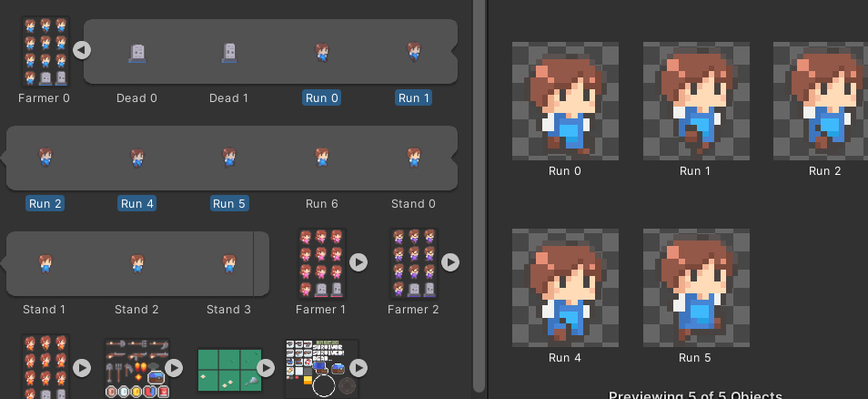
Task: Expand the weapons sprite sheet arrow
Action: [174, 368]
